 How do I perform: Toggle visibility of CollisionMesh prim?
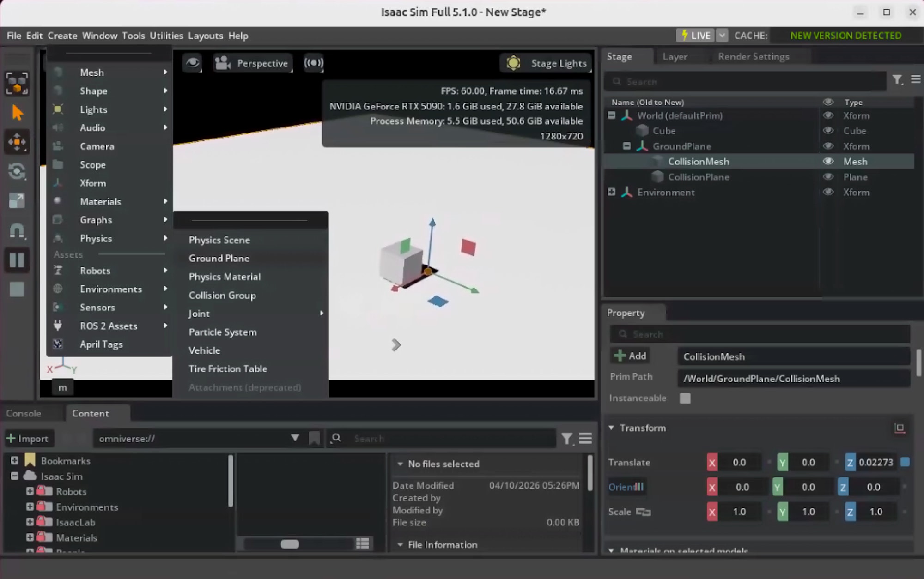coord(828,161)
